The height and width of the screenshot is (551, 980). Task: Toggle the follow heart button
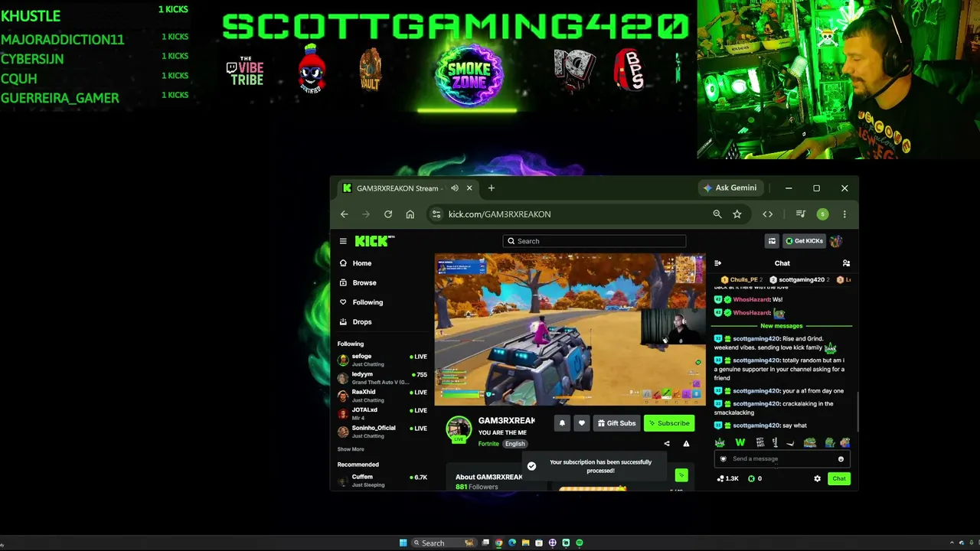[581, 423]
